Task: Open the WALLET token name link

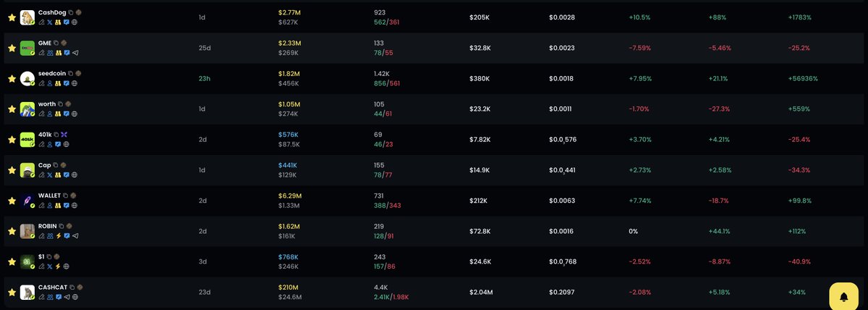Action: pyautogui.click(x=49, y=195)
